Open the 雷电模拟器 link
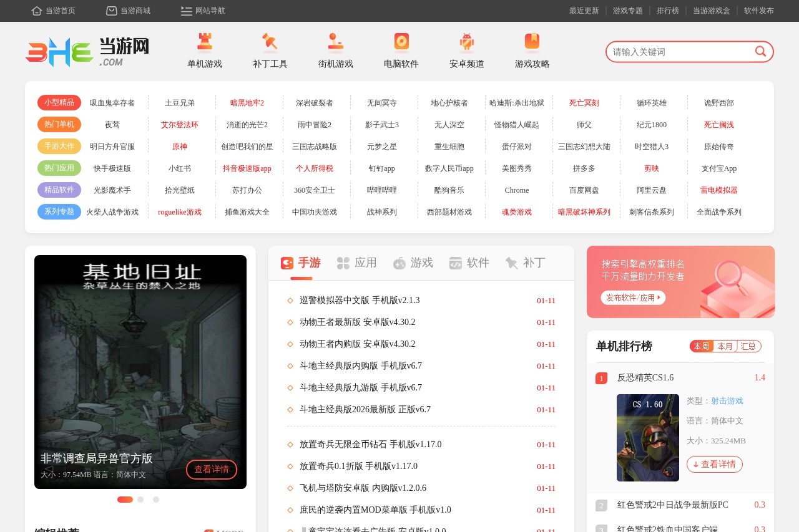The height and width of the screenshot is (532, 799). (719, 190)
